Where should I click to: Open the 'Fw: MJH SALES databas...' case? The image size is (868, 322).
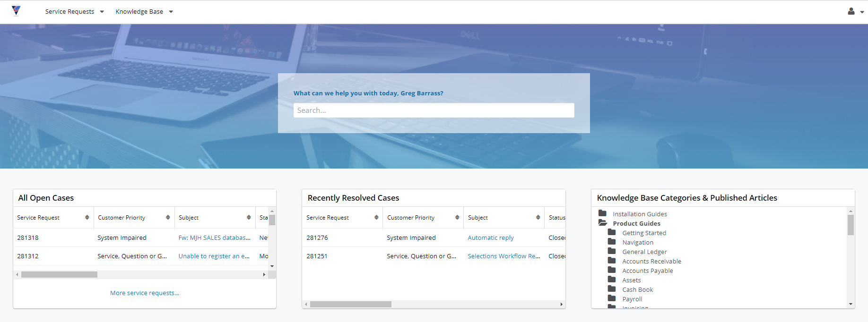[215, 238]
